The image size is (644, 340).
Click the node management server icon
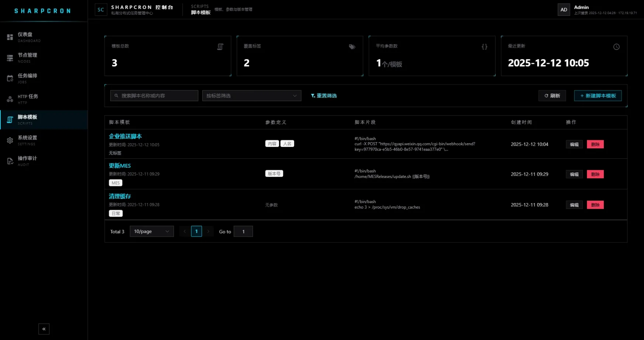click(10, 58)
